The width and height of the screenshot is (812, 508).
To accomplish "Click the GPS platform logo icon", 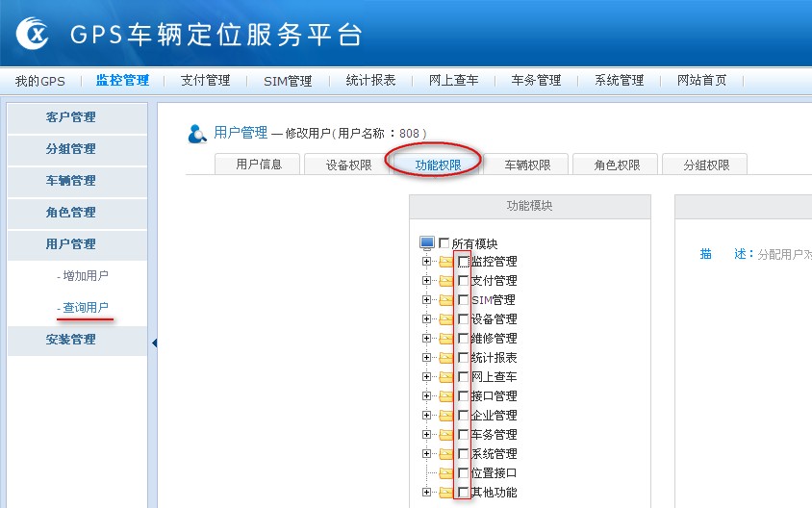I will coord(35,36).
